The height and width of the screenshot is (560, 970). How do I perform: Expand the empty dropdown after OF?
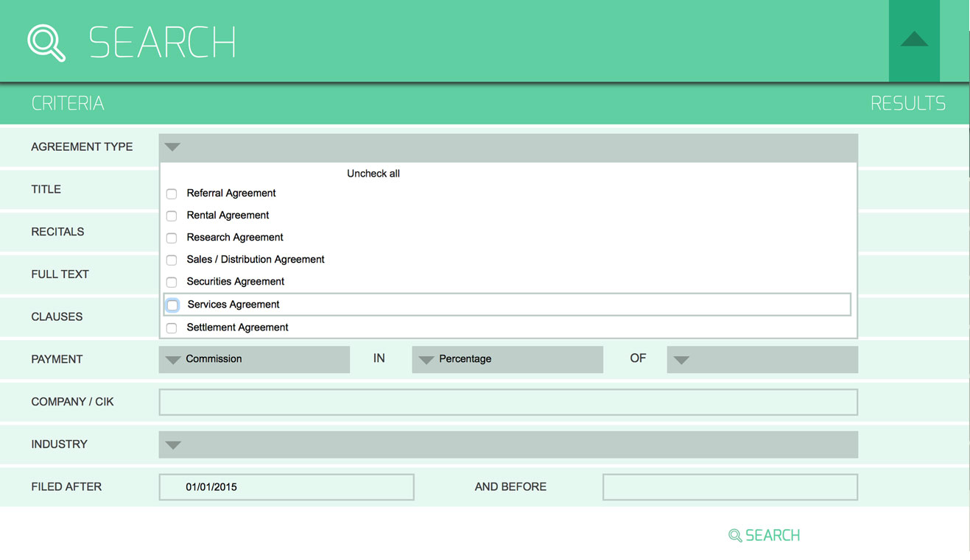coord(762,360)
